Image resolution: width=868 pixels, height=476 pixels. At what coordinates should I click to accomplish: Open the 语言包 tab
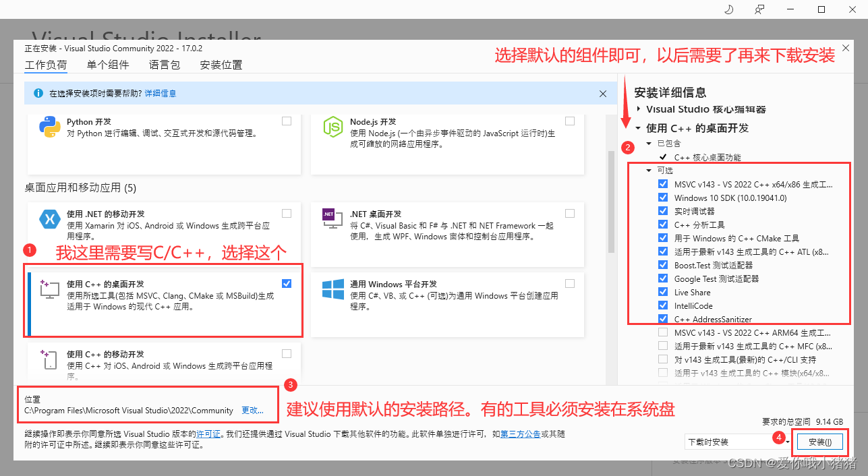pyautogui.click(x=165, y=64)
